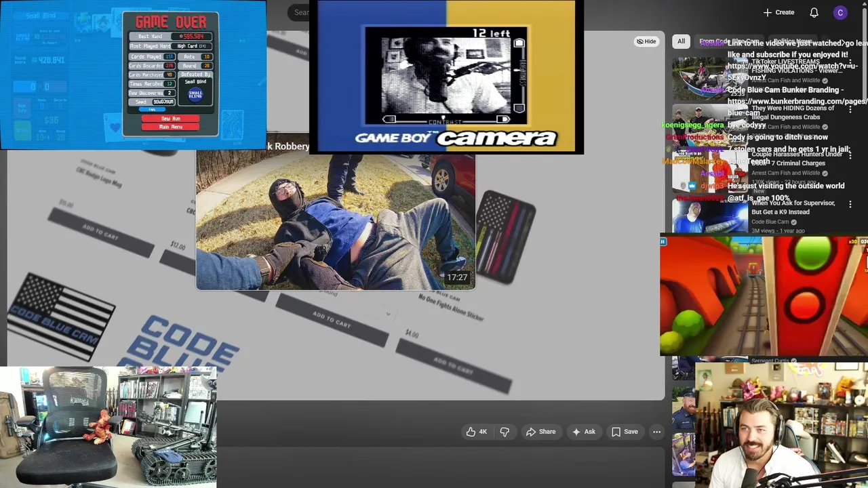Open the K9 Instead video thumbnail
This screenshot has width=868, height=488.
pyautogui.click(x=709, y=216)
